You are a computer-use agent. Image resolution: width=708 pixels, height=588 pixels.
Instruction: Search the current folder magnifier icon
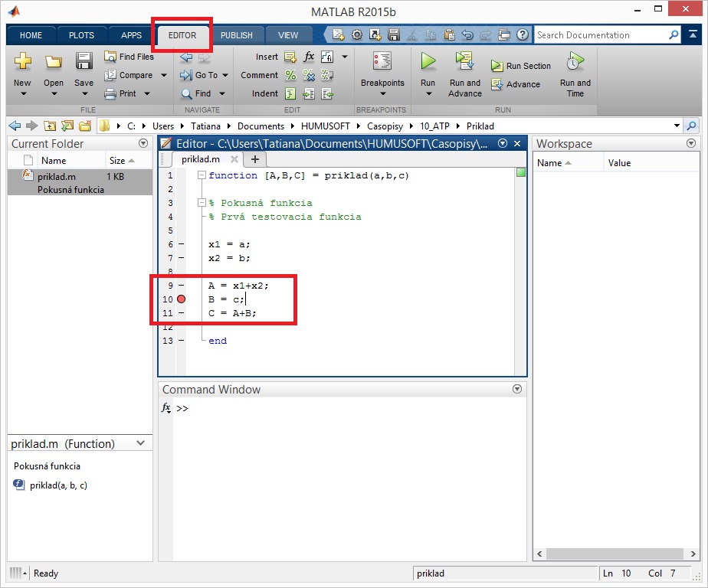[x=691, y=126]
